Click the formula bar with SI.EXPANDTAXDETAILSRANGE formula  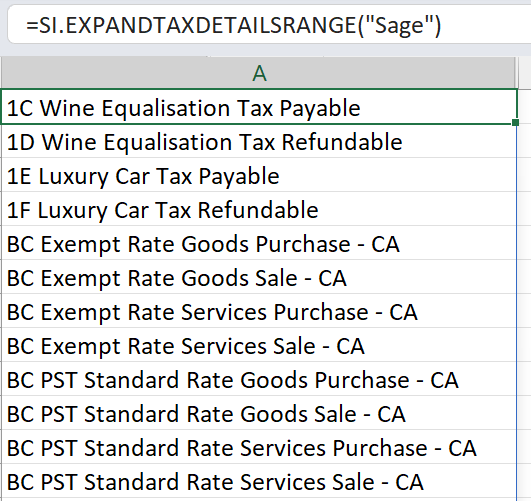[269, 25]
